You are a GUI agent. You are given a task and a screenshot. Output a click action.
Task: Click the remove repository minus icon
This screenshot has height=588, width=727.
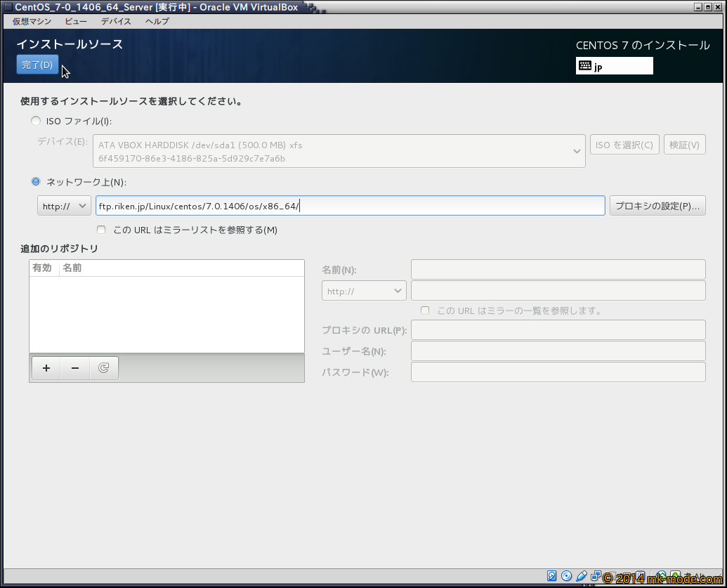(75, 368)
